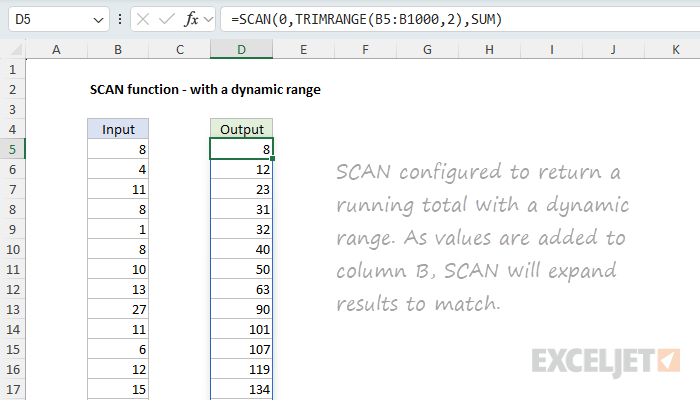Click the Name Box showing D5
The height and width of the screenshot is (400, 700).
(x=45, y=20)
